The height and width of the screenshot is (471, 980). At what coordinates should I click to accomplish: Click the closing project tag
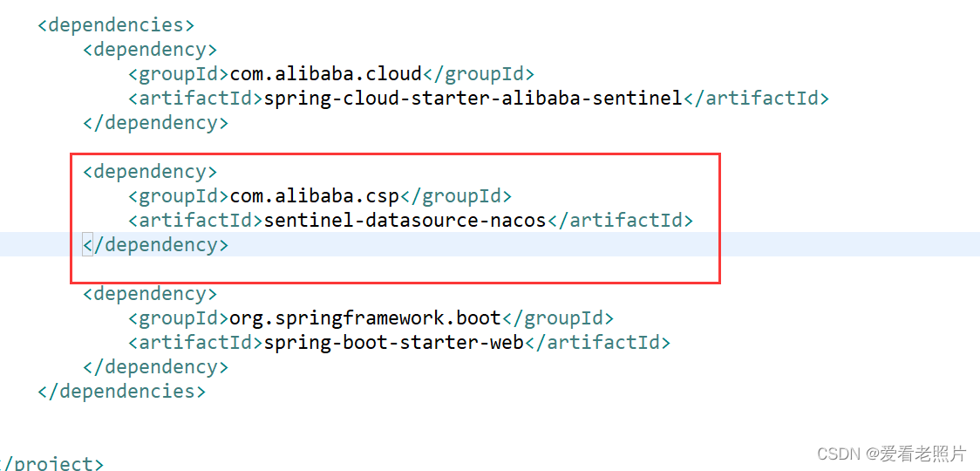tap(51, 464)
